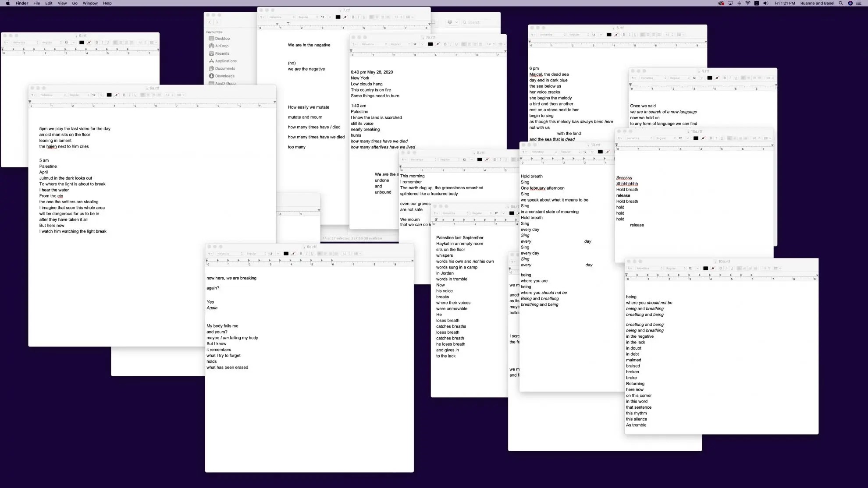Open the Go menu

click(75, 3)
